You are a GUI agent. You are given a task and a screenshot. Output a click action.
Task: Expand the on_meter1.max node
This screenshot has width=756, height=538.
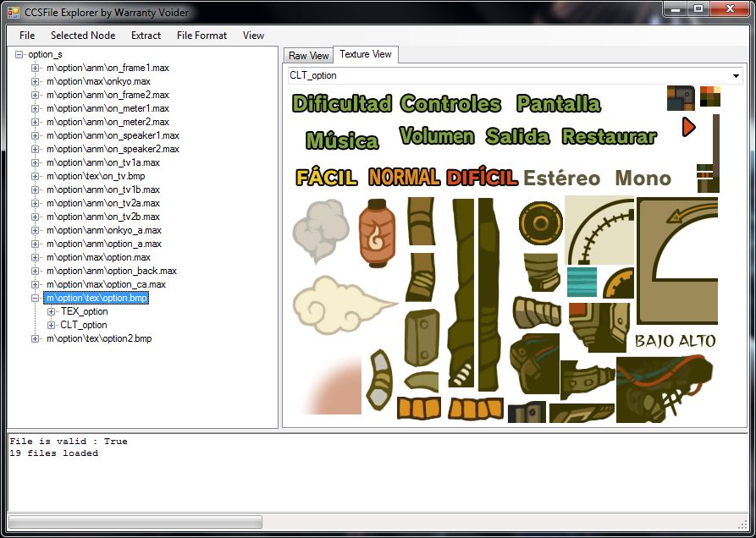[x=35, y=108]
